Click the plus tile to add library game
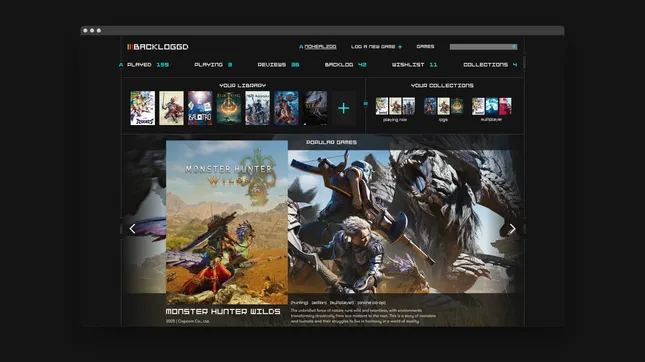The height and width of the screenshot is (362, 645). [343, 108]
